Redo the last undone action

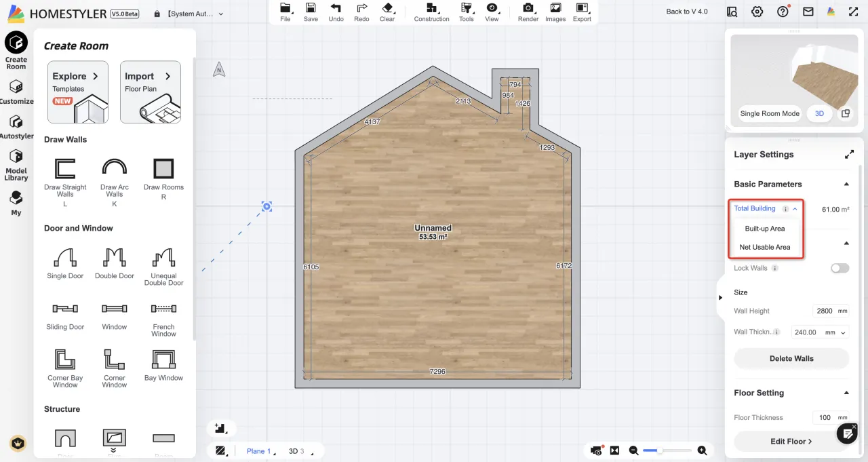click(x=361, y=12)
